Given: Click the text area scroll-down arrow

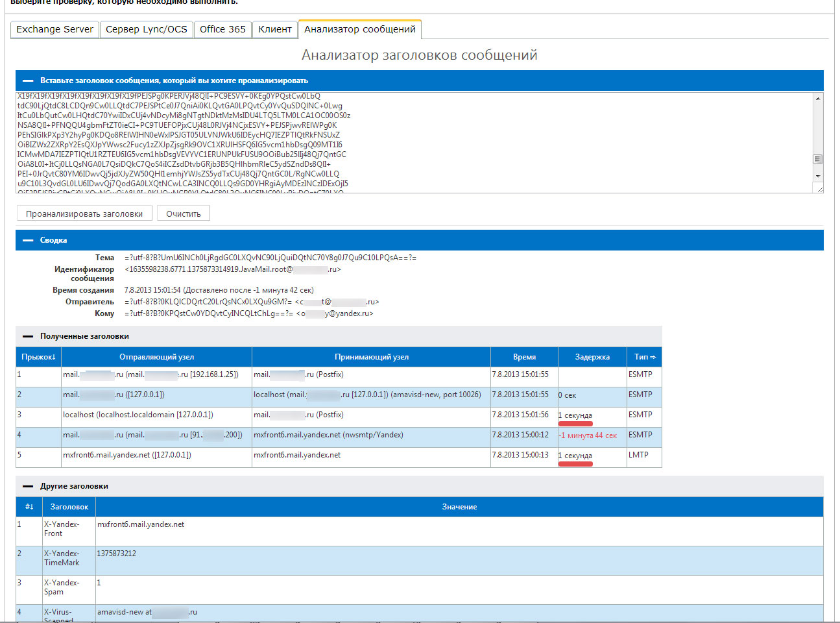Looking at the screenshot, I should click(818, 176).
